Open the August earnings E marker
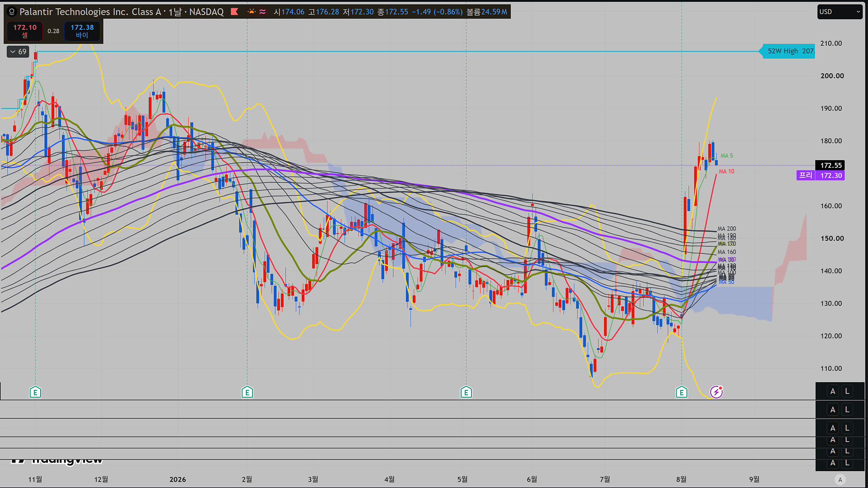The image size is (868, 488). click(x=682, y=392)
